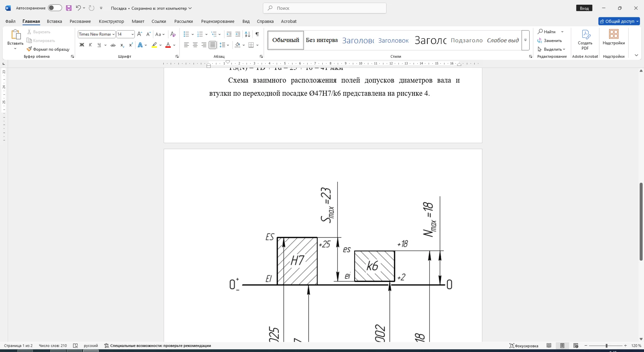
Task: Apply subscript formatting
Action: pyautogui.click(x=122, y=45)
